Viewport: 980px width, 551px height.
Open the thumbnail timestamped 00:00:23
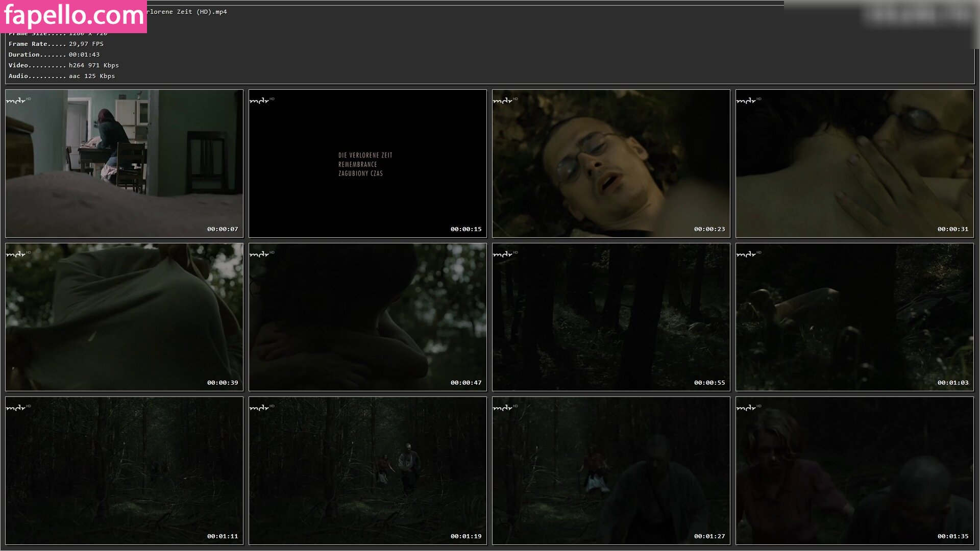click(x=611, y=163)
